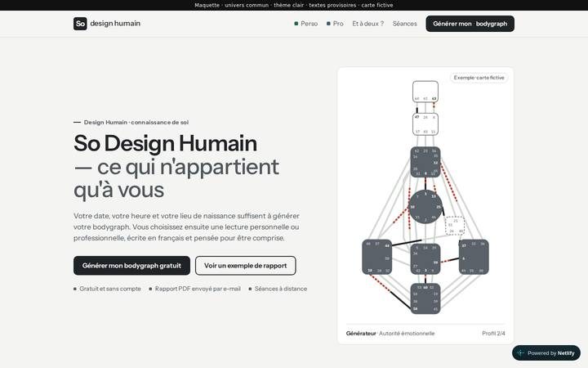Click the "So" logo icon
The image size is (588, 368).
pyautogui.click(x=80, y=24)
